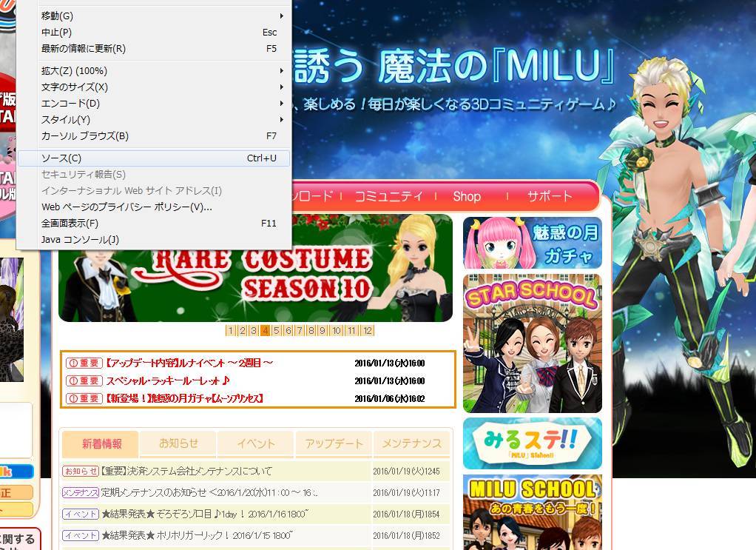Open the Shop navigation link
The height and width of the screenshot is (550, 756).
click(467, 196)
